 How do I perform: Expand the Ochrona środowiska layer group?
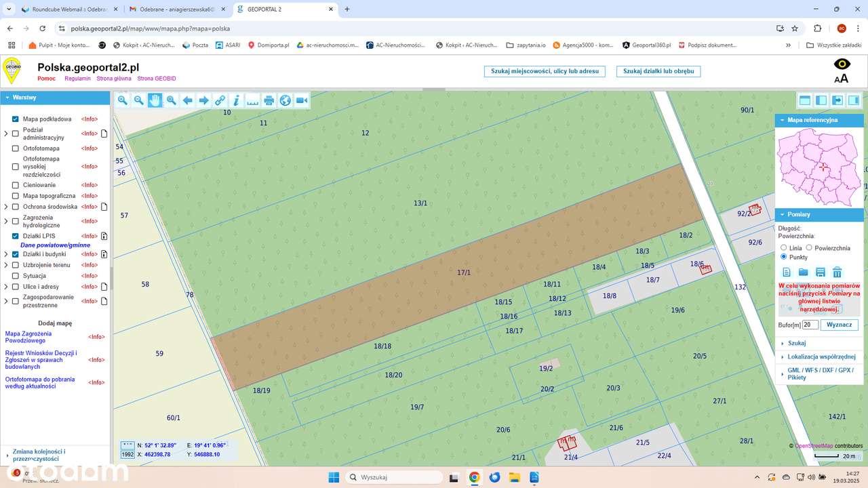point(6,207)
